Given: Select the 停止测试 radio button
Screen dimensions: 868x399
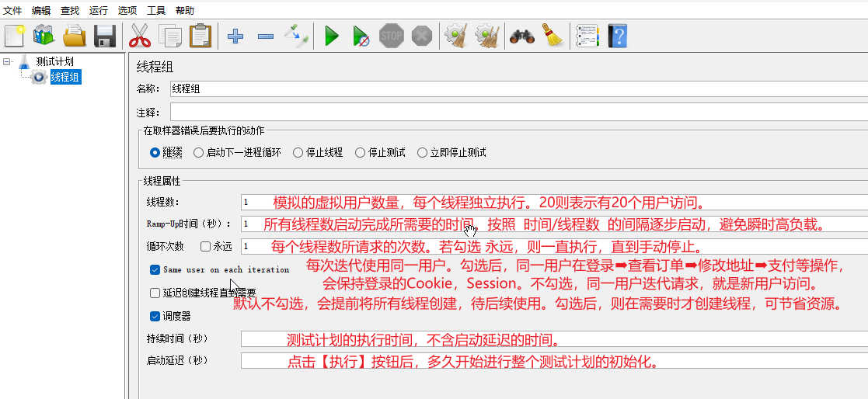Looking at the screenshot, I should click(361, 152).
